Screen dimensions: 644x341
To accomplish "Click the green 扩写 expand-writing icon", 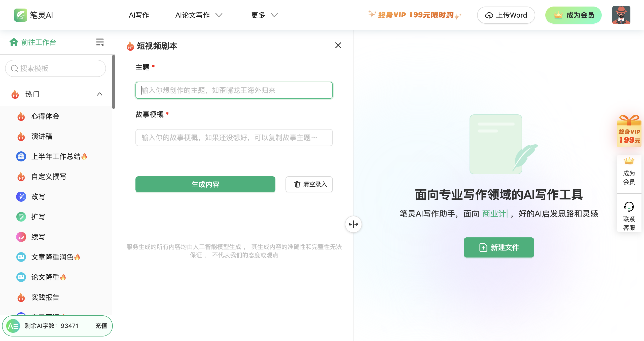I will click(x=21, y=217).
